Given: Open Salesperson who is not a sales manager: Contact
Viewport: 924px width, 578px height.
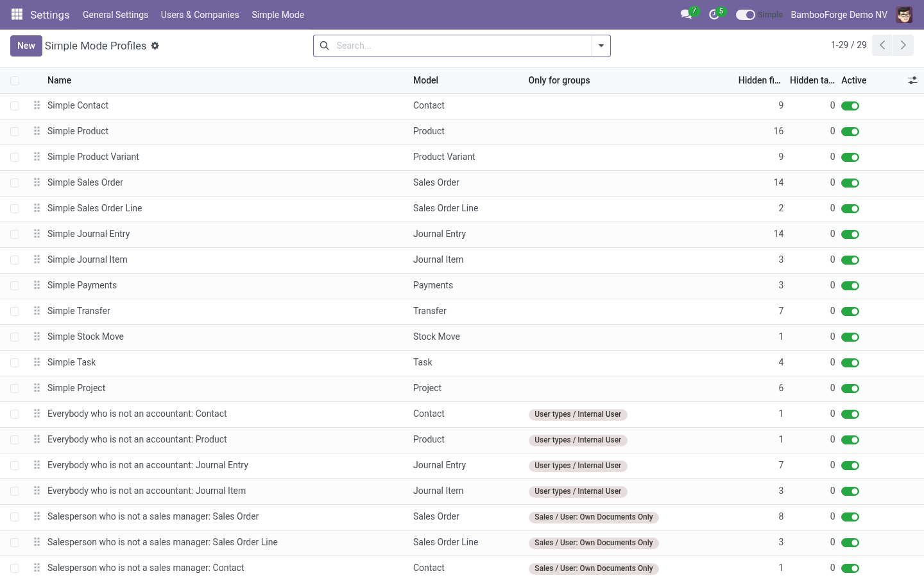Looking at the screenshot, I should click(146, 568).
